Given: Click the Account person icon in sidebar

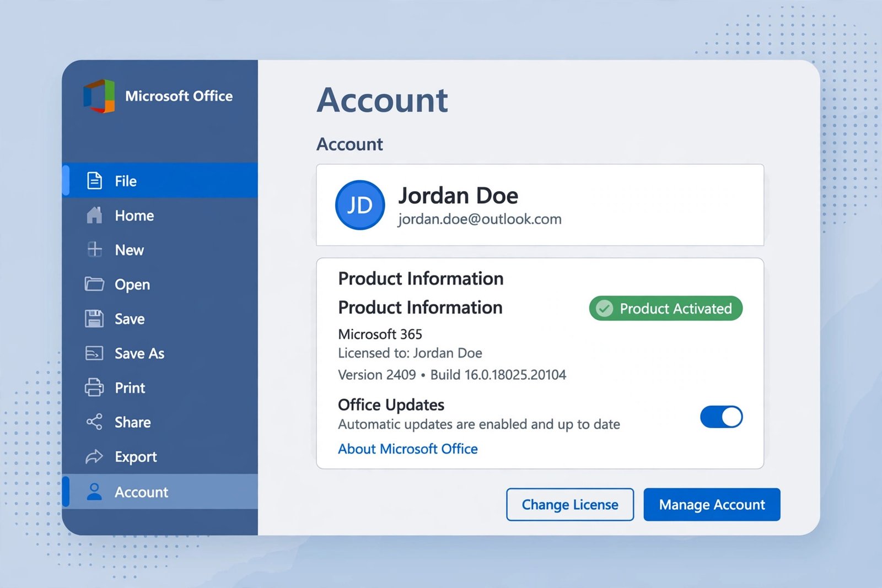Looking at the screenshot, I should pos(94,492).
